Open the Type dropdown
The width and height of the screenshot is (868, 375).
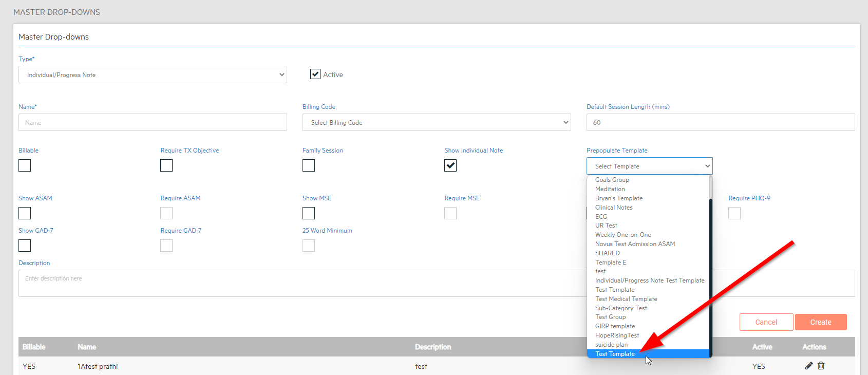point(153,74)
